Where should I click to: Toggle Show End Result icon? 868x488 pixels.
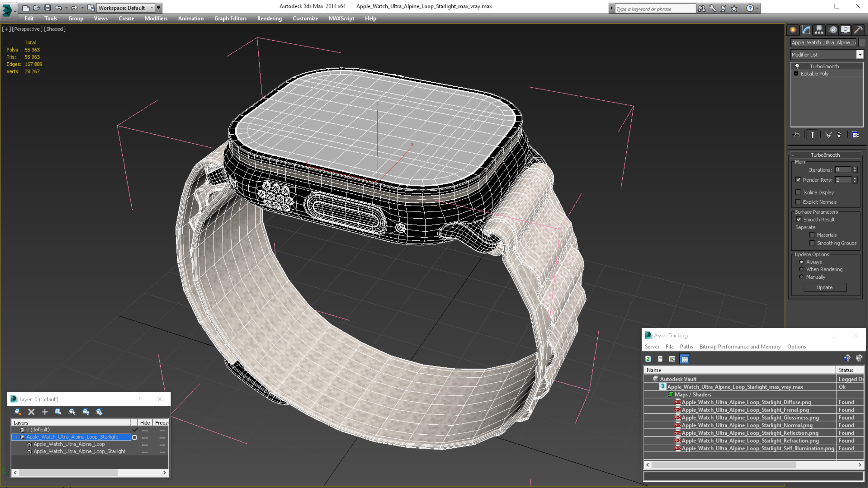(x=812, y=135)
